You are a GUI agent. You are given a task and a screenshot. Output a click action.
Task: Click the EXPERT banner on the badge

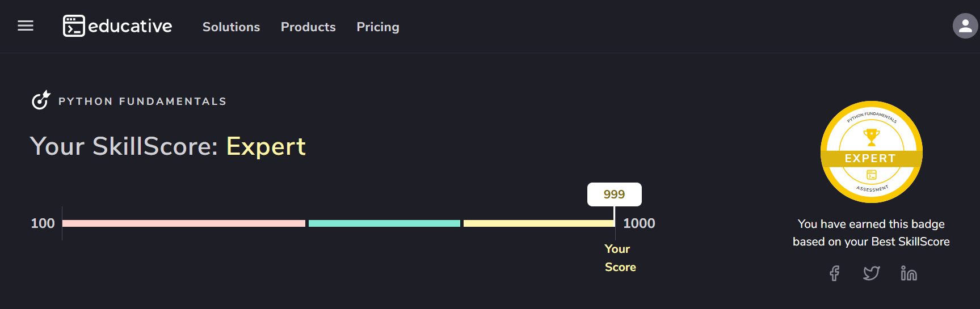click(870, 158)
